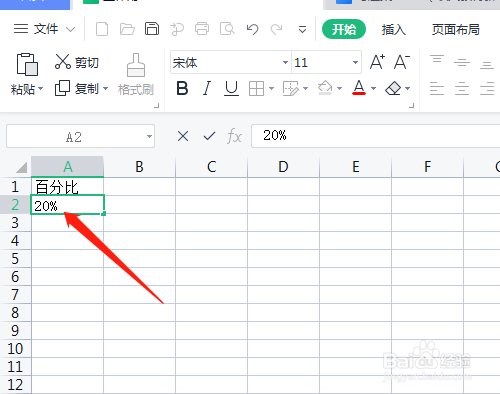Image resolution: width=500 pixels, height=394 pixels.
Task: Click the 粘贴 clipboard icon
Action: pos(27,64)
